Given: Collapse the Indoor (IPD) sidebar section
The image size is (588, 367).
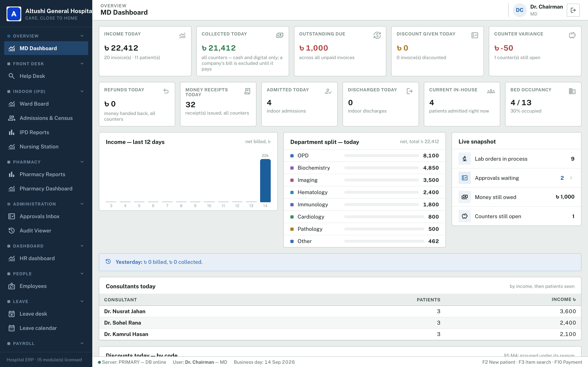Looking at the screenshot, I should [x=82, y=92].
